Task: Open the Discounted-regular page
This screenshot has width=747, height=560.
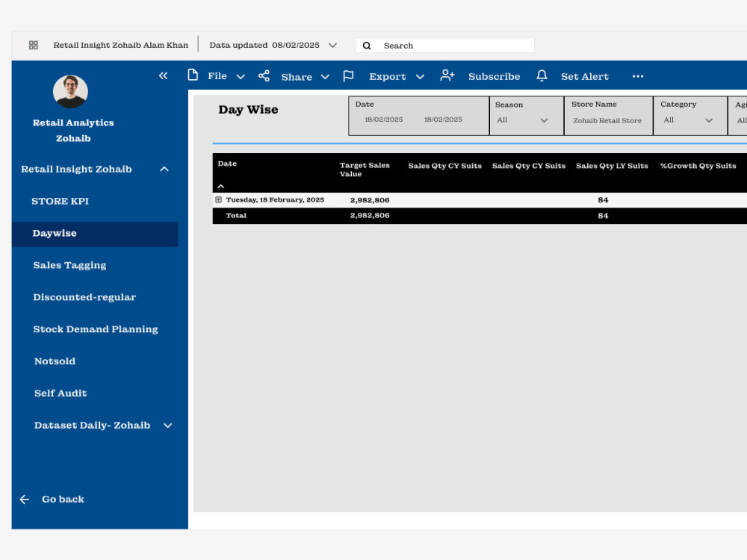Action: click(84, 297)
